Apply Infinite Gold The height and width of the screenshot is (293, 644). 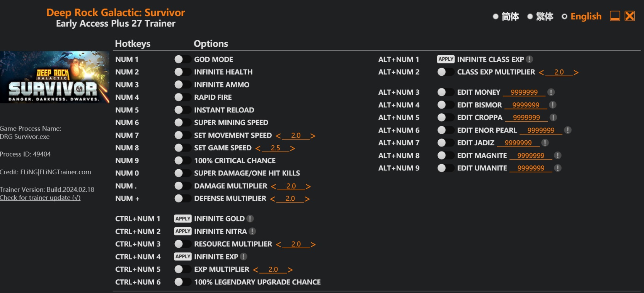[183, 219]
